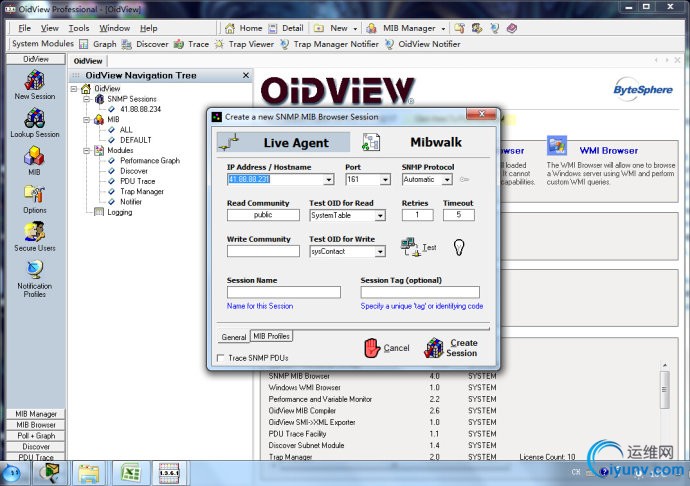
Task: Collapse the Modules tree node
Action: click(x=87, y=151)
